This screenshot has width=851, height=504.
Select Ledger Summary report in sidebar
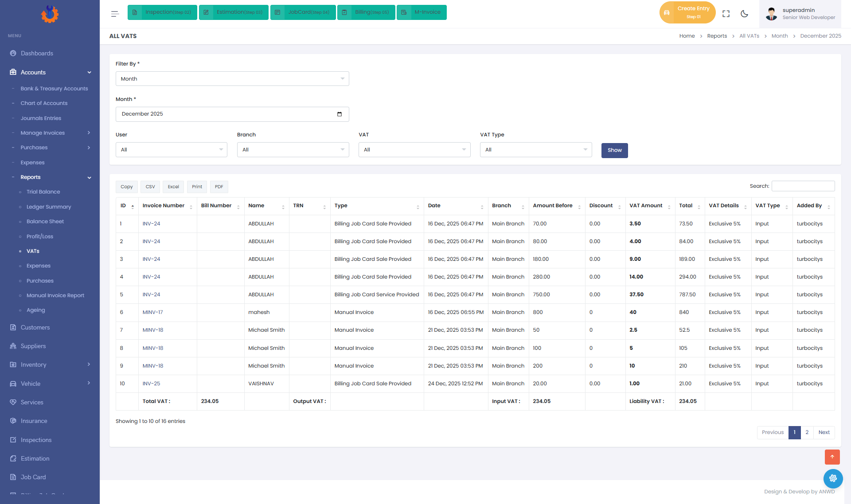coord(49,207)
